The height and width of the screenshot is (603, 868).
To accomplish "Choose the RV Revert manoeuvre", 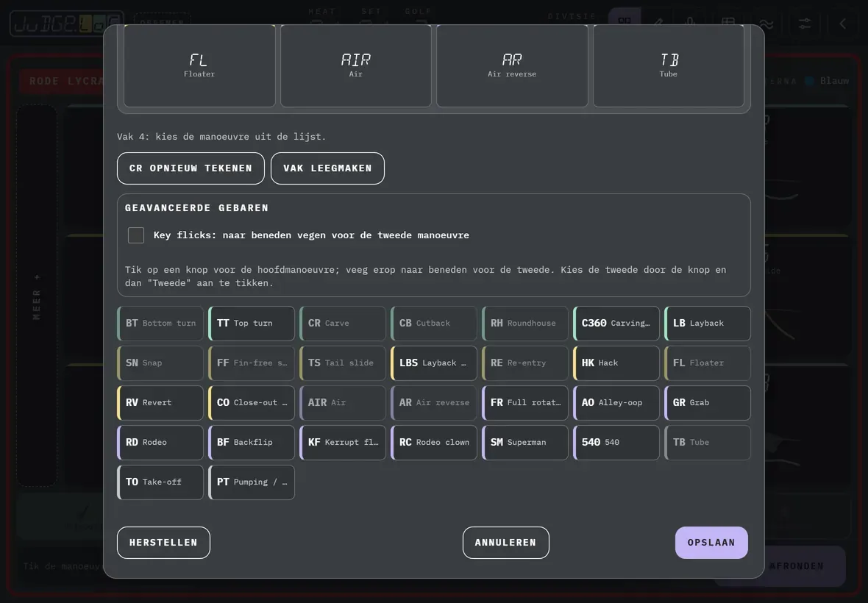I will (160, 403).
